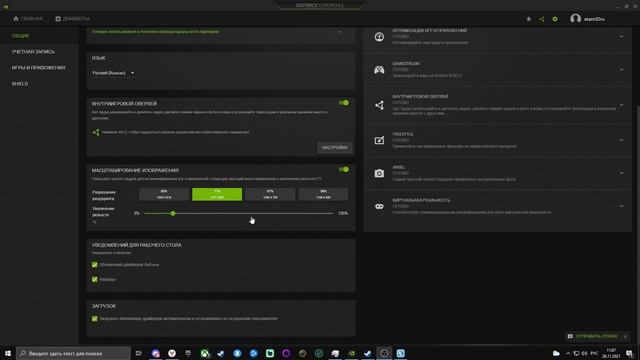The height and width of the screenshot is (360, 640).
Task: Open the Task View taskbar icon
Action: click(x=139, y=353)
